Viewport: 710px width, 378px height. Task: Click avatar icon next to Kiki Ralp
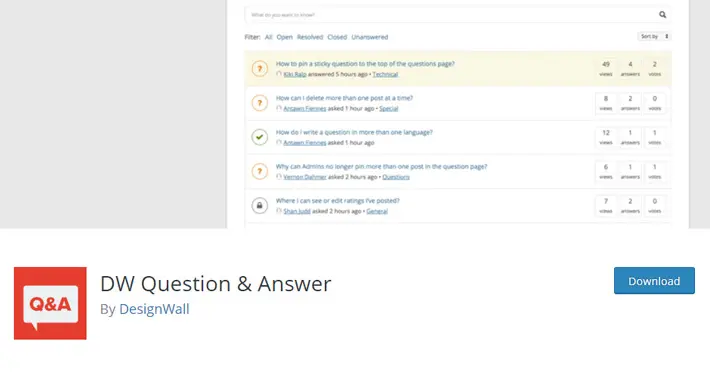click(x=279, y=74)
